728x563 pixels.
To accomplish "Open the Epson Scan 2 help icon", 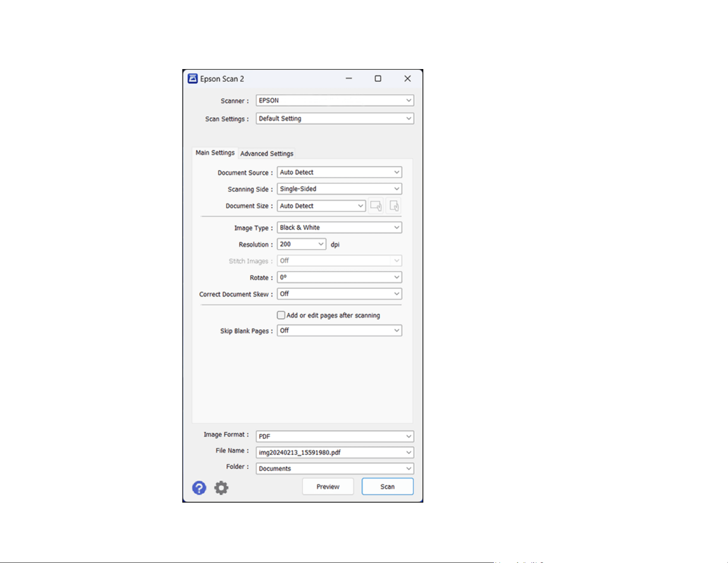I will tap(199, 488).
